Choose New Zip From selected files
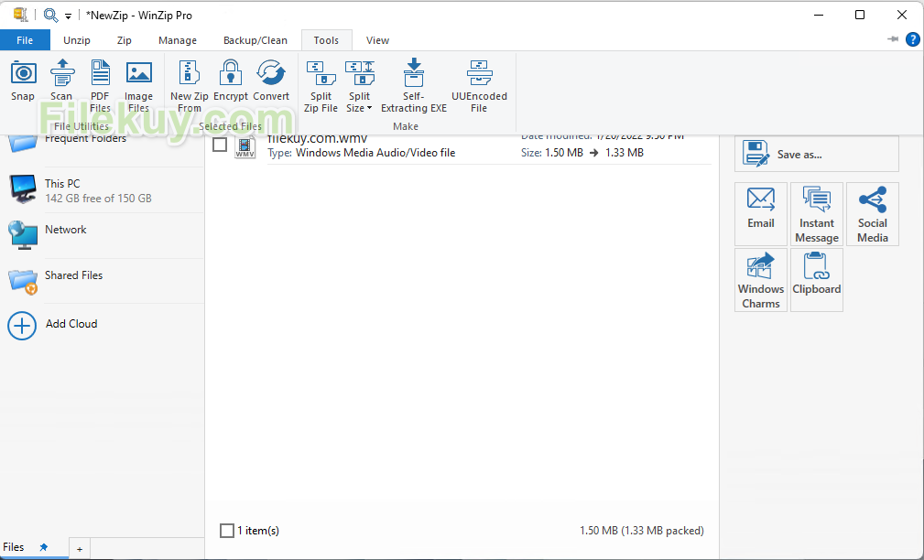Viewport: 924px width, 560px height. click(x=190, y=86)
